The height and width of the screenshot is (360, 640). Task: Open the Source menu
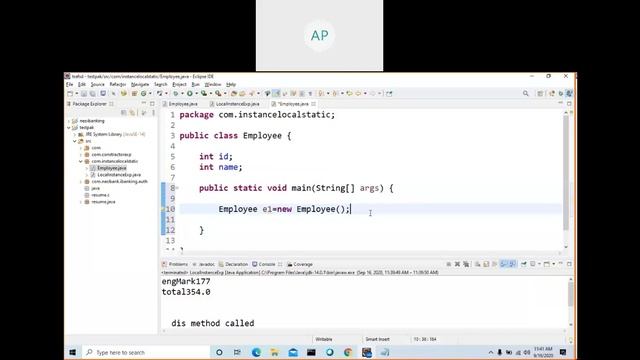pyautogui.click(x=98, y=84)
